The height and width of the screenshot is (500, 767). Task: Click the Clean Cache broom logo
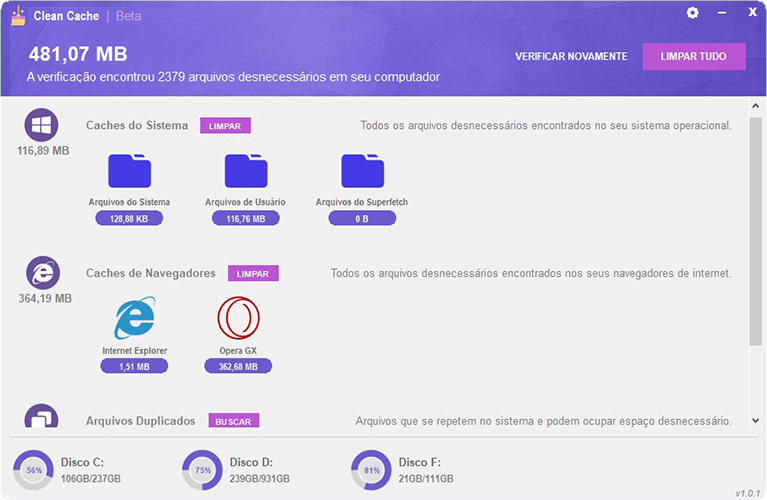tap(18, 16)
